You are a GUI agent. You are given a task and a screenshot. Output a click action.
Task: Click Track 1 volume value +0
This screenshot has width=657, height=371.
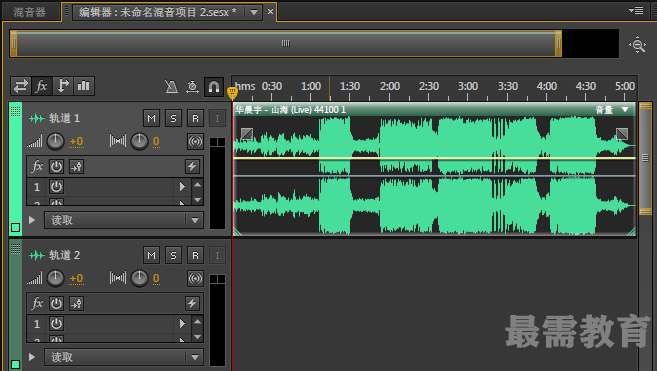point(76,142)
